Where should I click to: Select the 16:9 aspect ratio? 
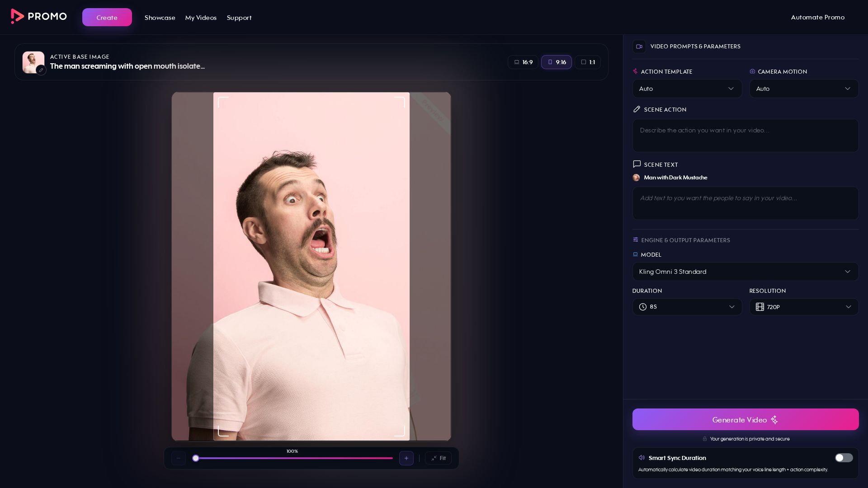click(523, 62)
